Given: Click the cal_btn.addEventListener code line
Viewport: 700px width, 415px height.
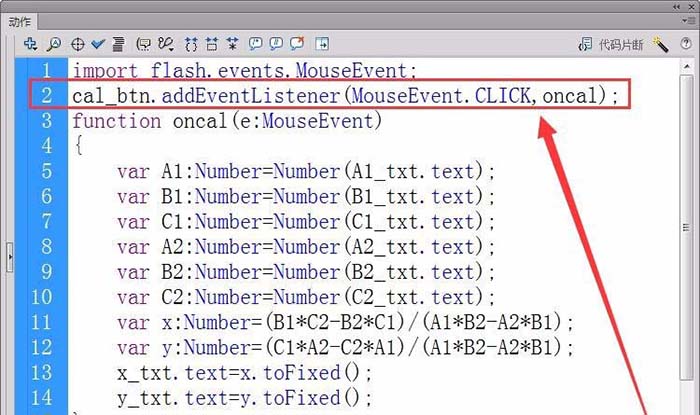Looking at the screenshot, I should [346, 95].
